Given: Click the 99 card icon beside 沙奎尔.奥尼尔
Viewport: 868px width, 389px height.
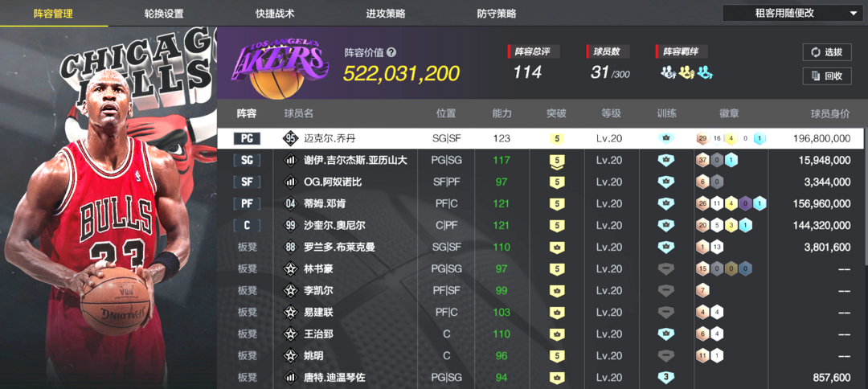Looking at the screenshot, I should tap(290, 226).
